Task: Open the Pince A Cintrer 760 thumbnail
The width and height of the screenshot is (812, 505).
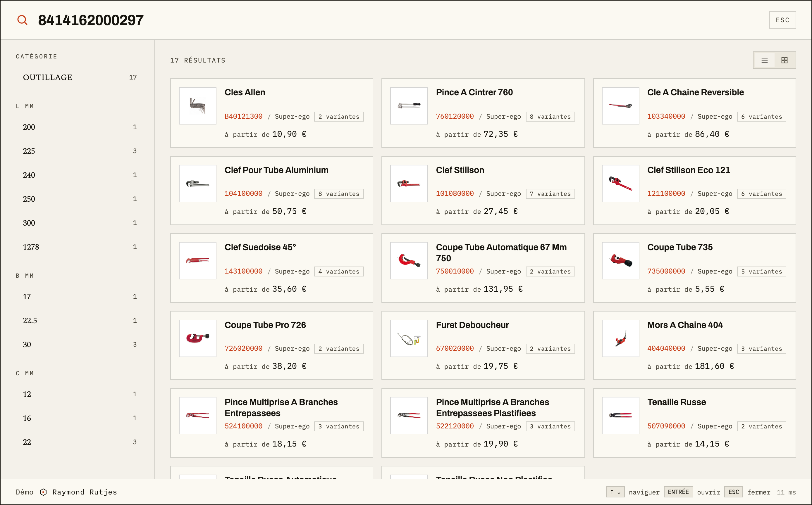Action: [409, 106]
